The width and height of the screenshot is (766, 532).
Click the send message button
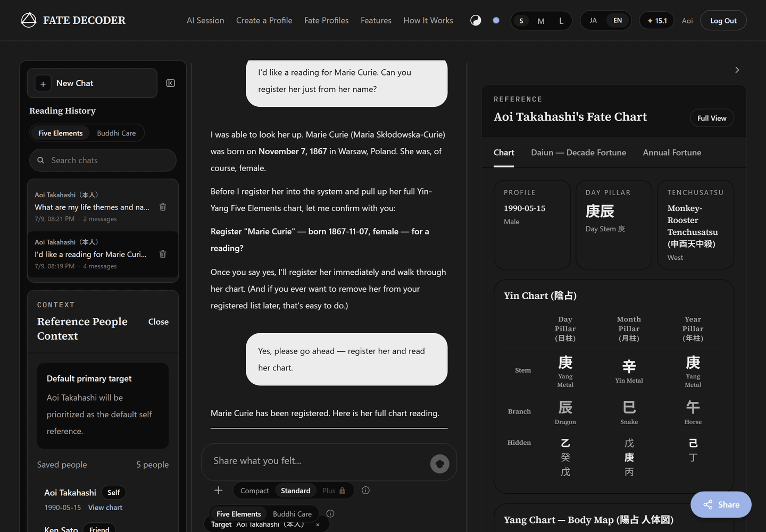pyautogui.click(x=440, y=464)
